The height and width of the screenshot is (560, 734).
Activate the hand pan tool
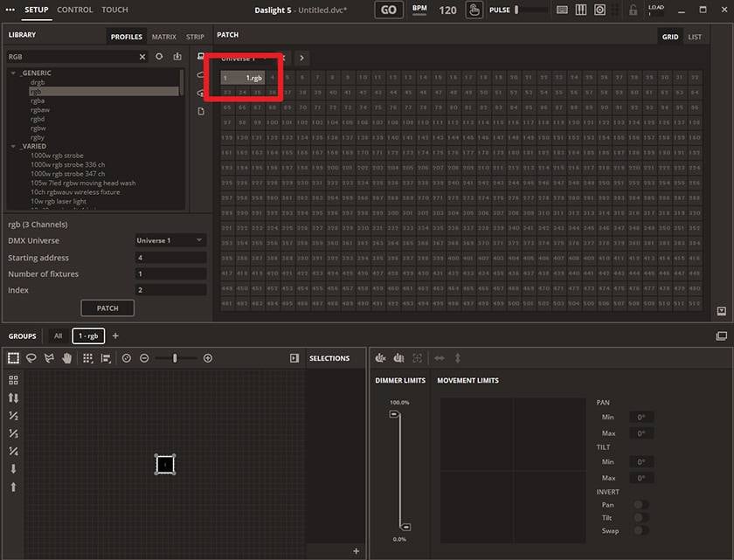(x=66, y=358)
